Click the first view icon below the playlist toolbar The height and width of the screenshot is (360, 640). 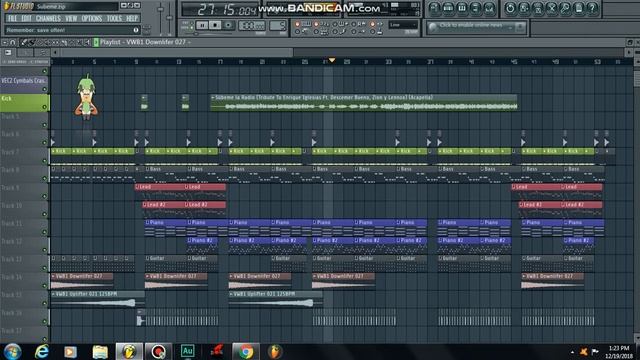click(x=8, y=53)
